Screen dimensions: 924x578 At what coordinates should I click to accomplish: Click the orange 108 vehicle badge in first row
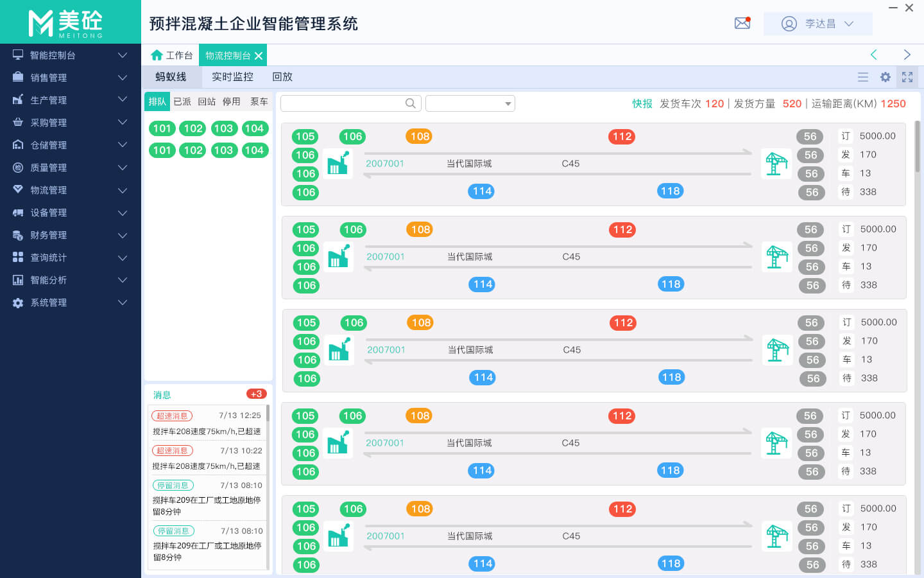[420, 136]
